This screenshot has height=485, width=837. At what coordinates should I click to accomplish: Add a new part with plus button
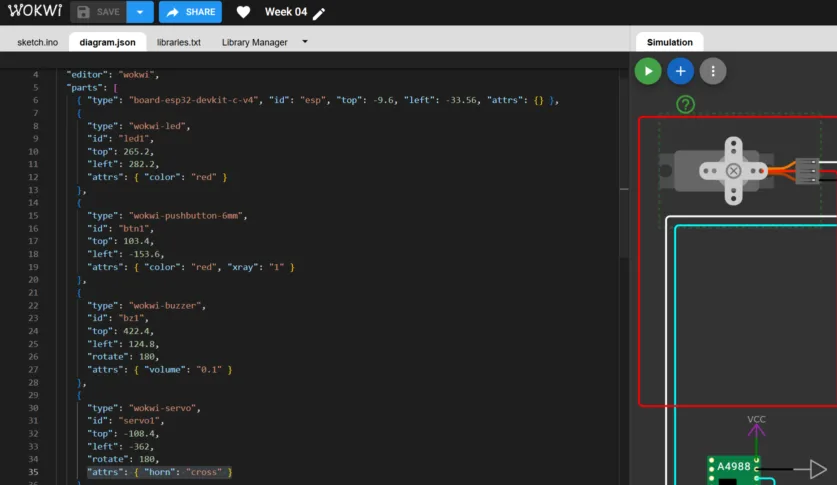click(x=681, y=71)
